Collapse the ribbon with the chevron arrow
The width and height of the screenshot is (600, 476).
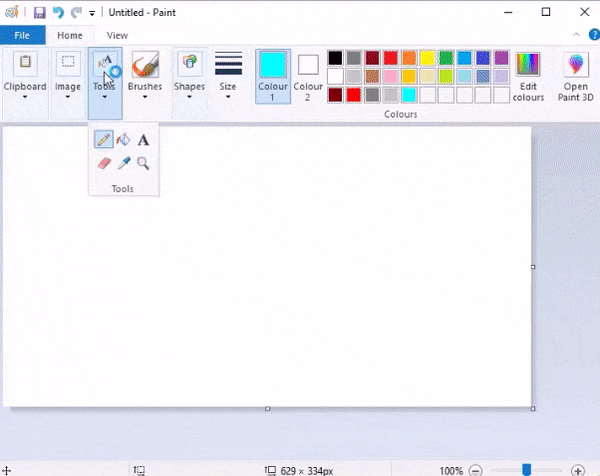(x=576, y=34)
